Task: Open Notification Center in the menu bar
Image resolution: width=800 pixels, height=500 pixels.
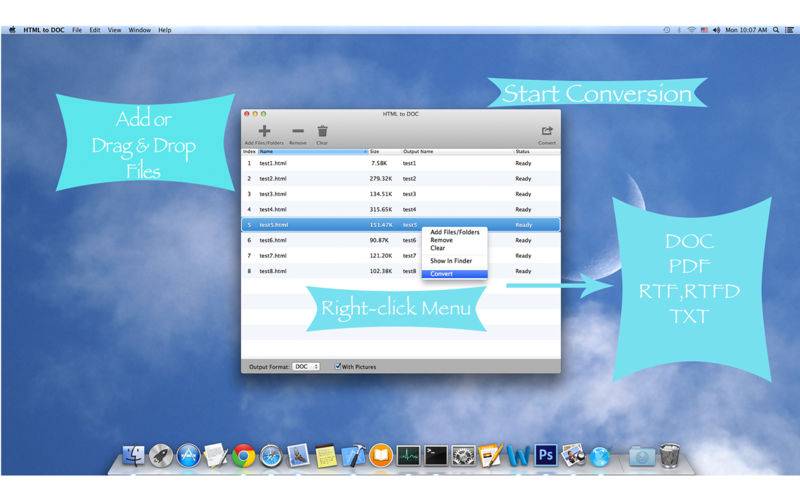Action: point(789,30)
